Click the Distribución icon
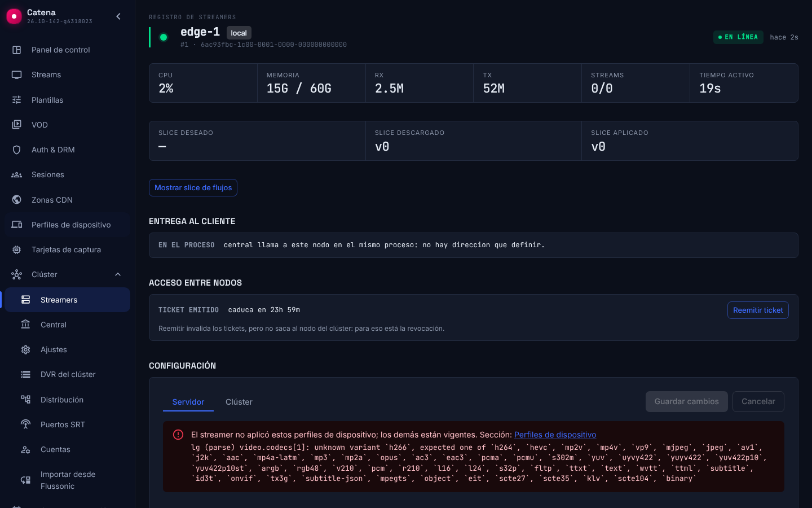This screenshot has height=508, width=812. point(26,400)
